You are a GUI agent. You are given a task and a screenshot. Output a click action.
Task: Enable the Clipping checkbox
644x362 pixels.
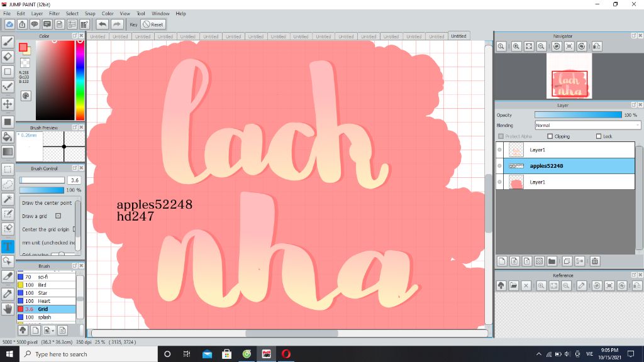(x=550, y=136)
